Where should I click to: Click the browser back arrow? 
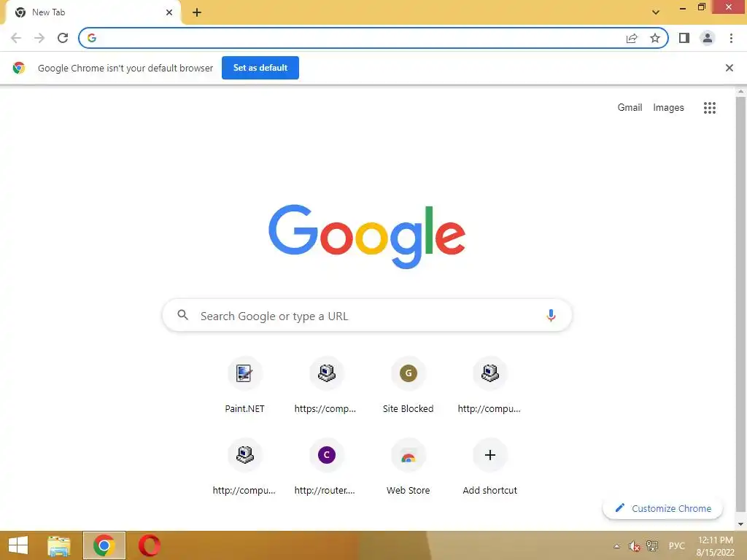point(16,38)
